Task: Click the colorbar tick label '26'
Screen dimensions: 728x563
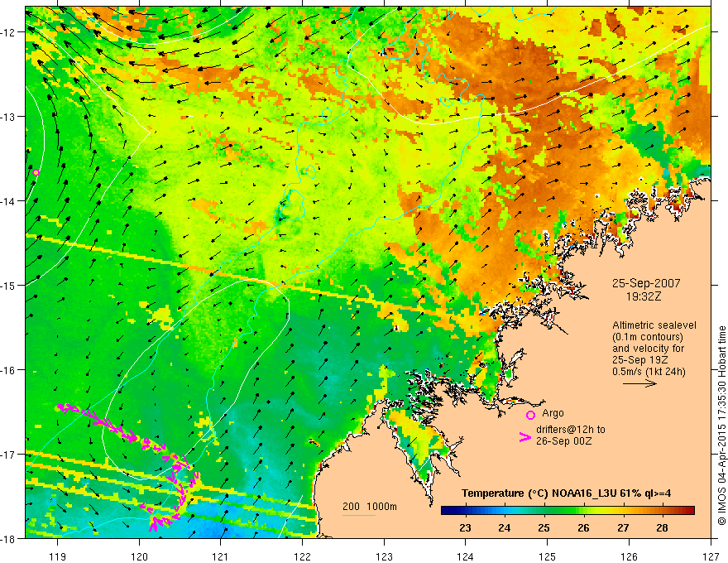Action: [x=583, y=527]
